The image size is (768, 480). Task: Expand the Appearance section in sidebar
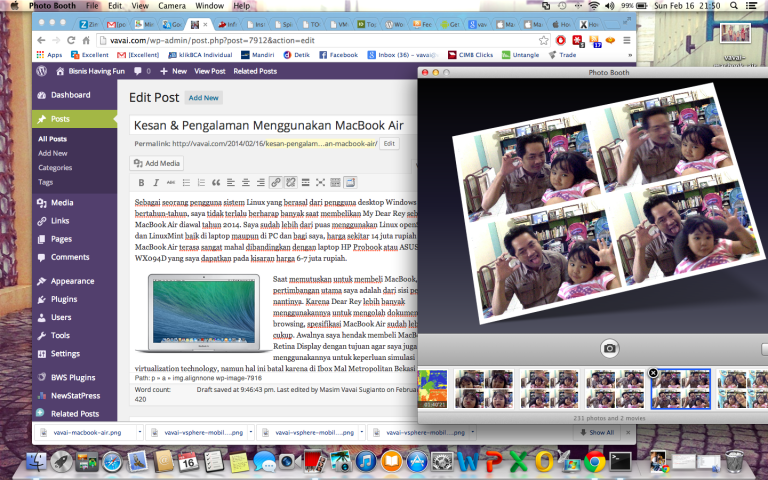pyautogui.click(x=72, y=281)
